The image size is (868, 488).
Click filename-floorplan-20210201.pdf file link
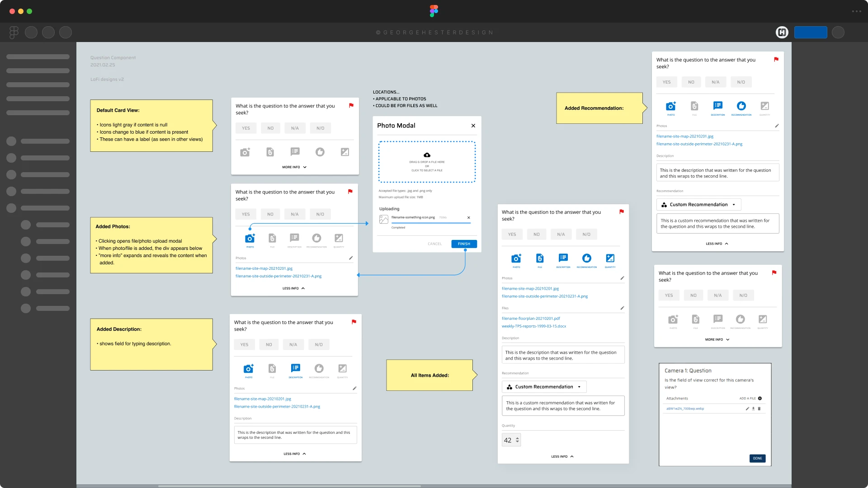531,319
